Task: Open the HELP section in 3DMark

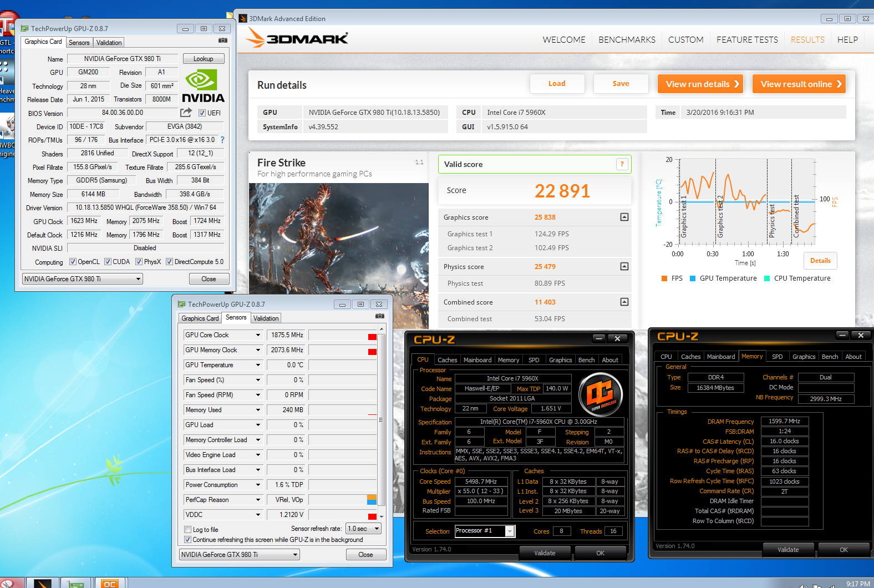Action: point(847,40)
